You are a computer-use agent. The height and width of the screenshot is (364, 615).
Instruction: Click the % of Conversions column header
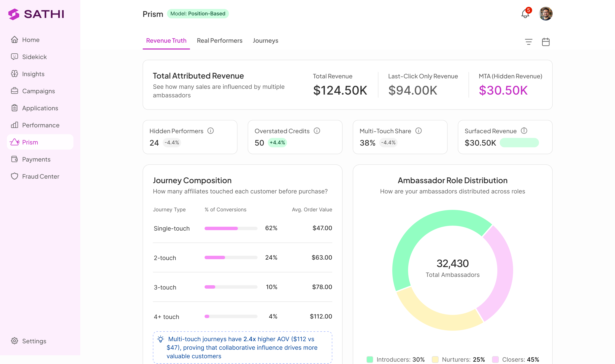pos(225,209)
